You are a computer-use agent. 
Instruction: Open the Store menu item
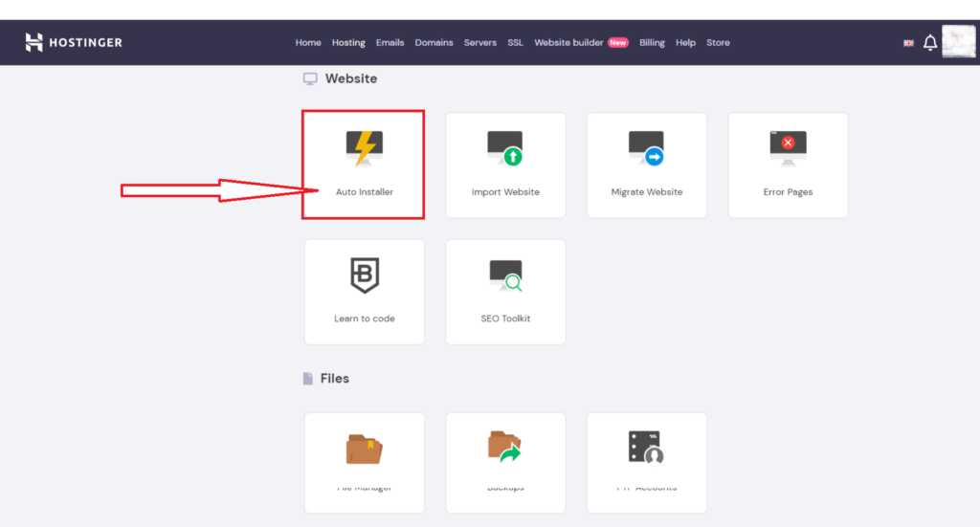[x=718, y=42]
